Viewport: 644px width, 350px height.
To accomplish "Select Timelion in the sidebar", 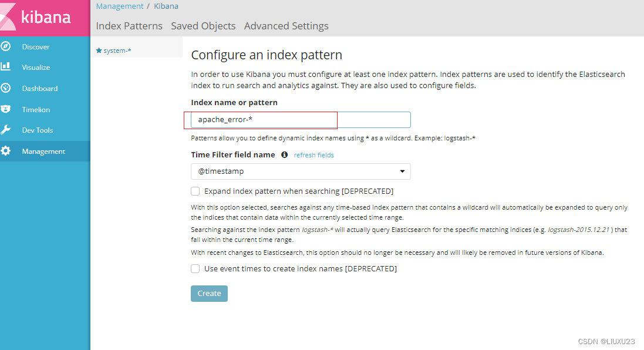I will point(36,110).
